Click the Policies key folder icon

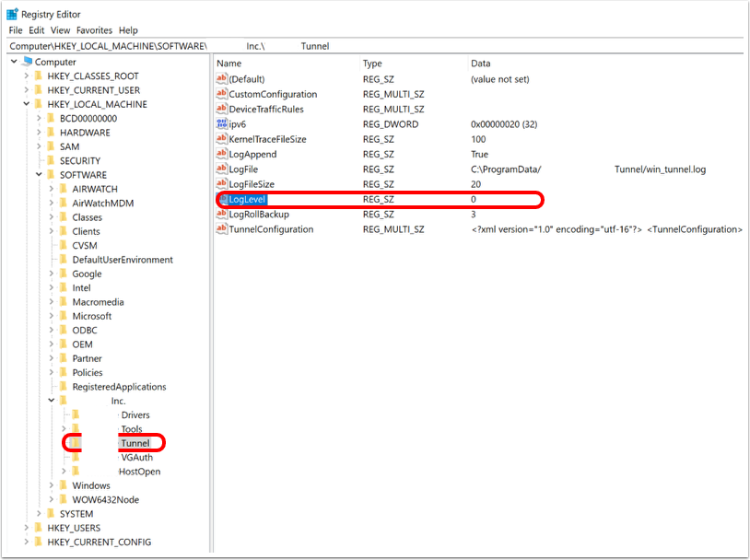(63, 373)
